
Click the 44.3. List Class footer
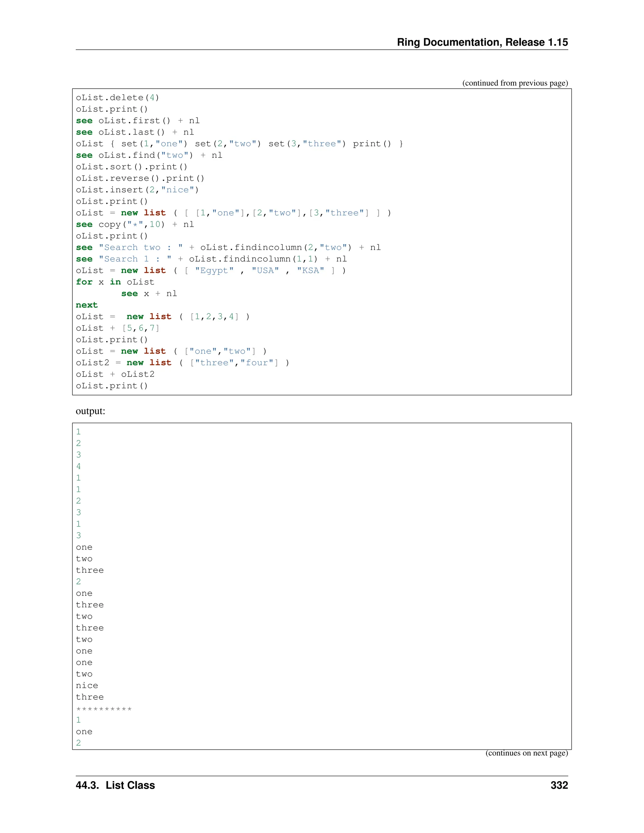click(115, 785)
